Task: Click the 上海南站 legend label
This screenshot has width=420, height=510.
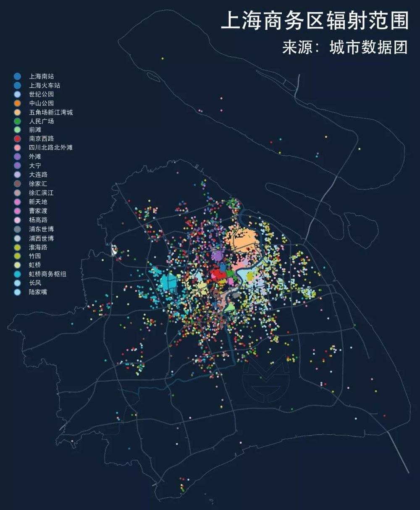Action: click(41, 76)
